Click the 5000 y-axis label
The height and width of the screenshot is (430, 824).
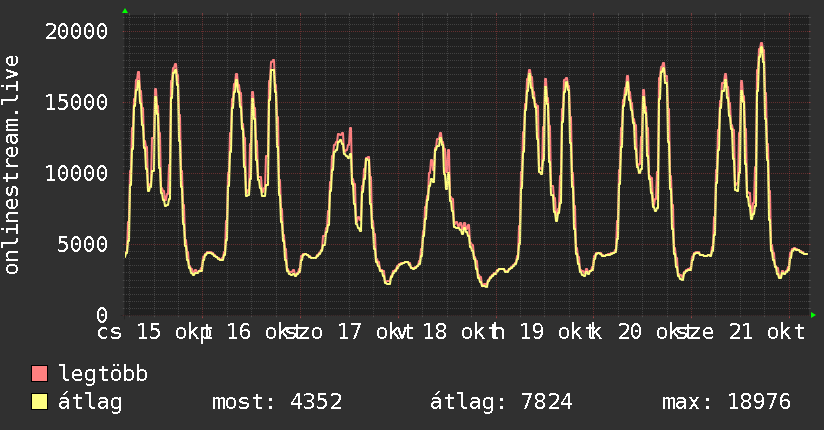[x=83, y=244]
